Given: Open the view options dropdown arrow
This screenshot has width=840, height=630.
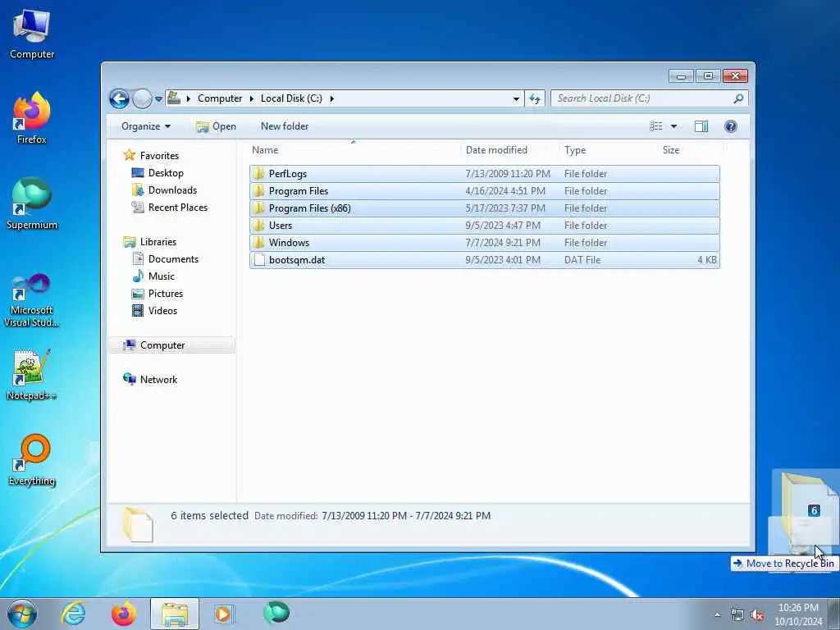Looking at the screenshot, I should (674, 126).
